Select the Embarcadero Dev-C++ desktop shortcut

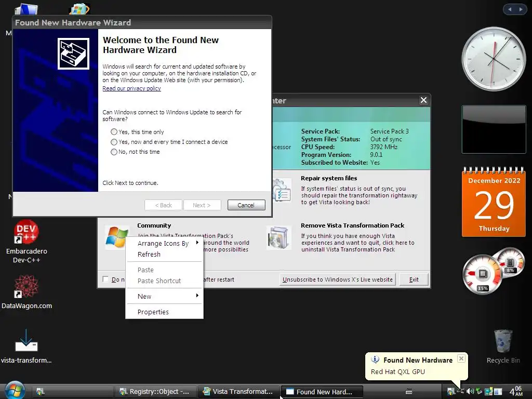click(x=26, y=242)
